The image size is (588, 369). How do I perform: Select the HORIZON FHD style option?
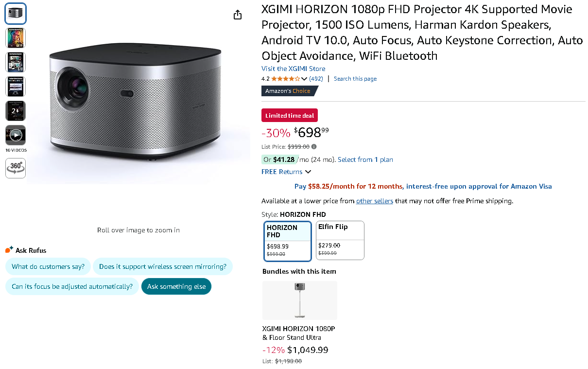[287, 241]
